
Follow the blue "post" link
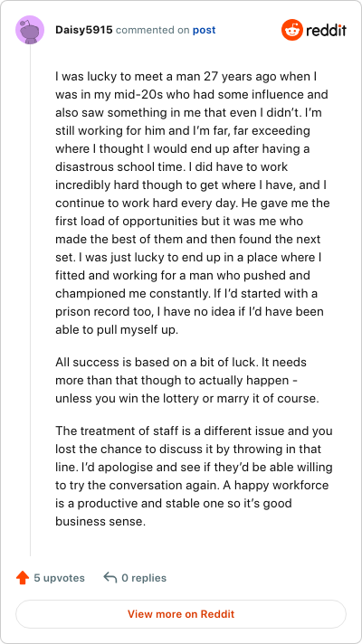205,31
